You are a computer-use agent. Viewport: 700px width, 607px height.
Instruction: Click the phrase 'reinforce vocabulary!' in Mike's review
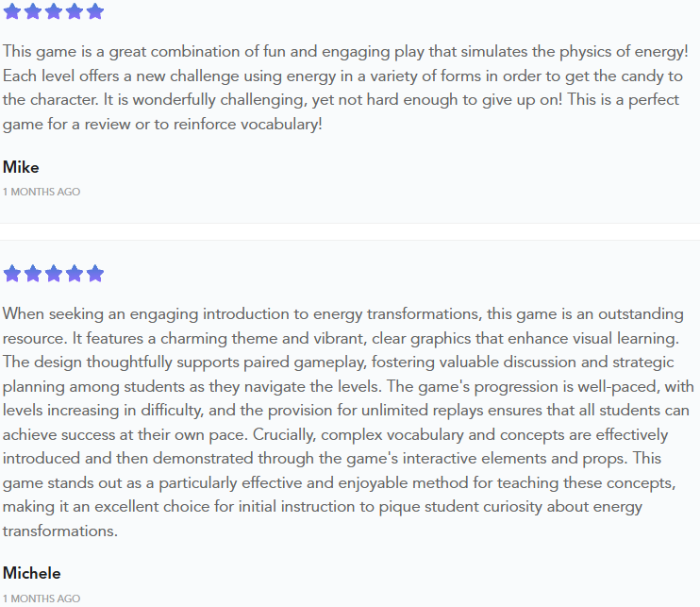(248, 125)
